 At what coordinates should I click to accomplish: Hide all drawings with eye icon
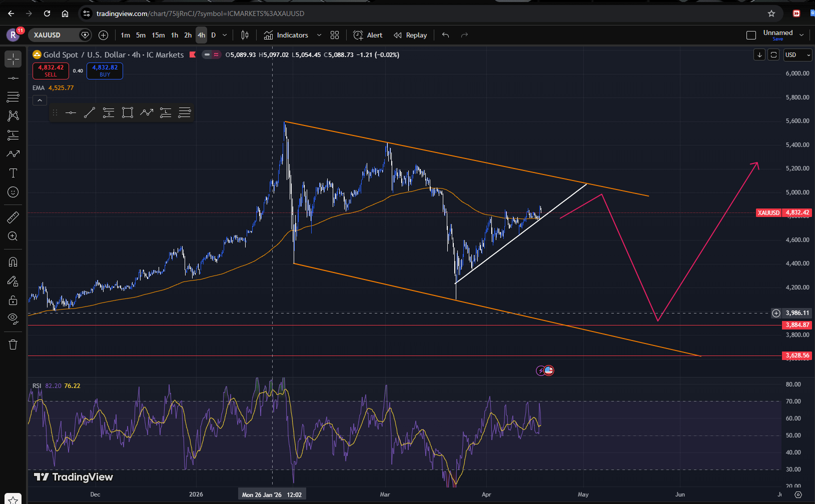click(13, 318)
